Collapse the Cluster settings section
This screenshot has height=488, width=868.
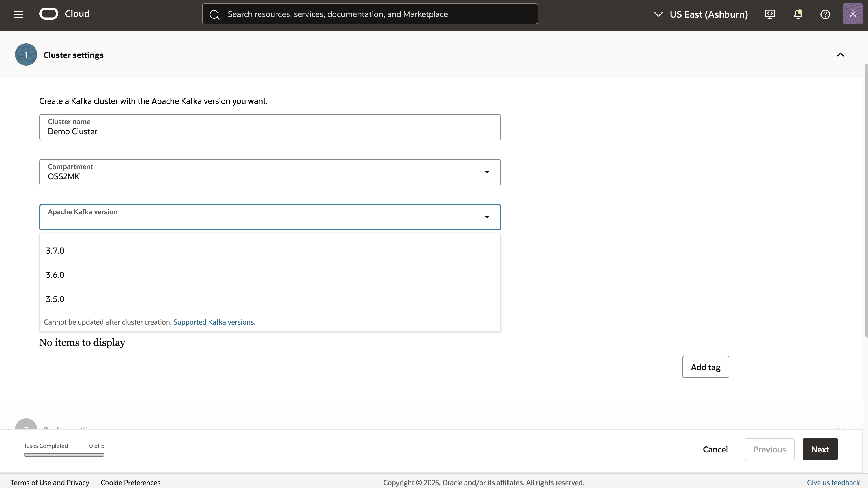tap(840, 54)
